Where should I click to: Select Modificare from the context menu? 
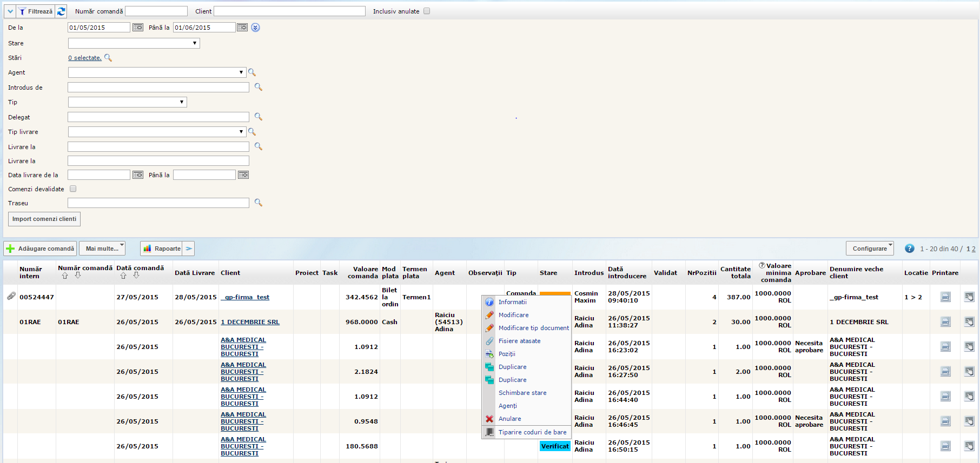pyautogui.click(x=513, y=315)
